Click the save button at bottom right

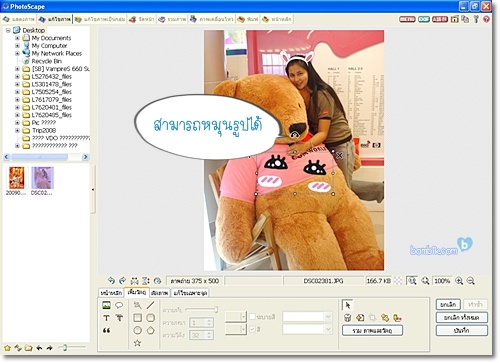462,330
